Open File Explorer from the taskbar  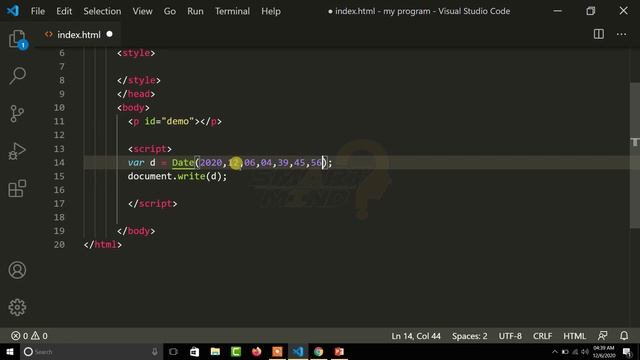pyautogui.click(x=215, y=351)
